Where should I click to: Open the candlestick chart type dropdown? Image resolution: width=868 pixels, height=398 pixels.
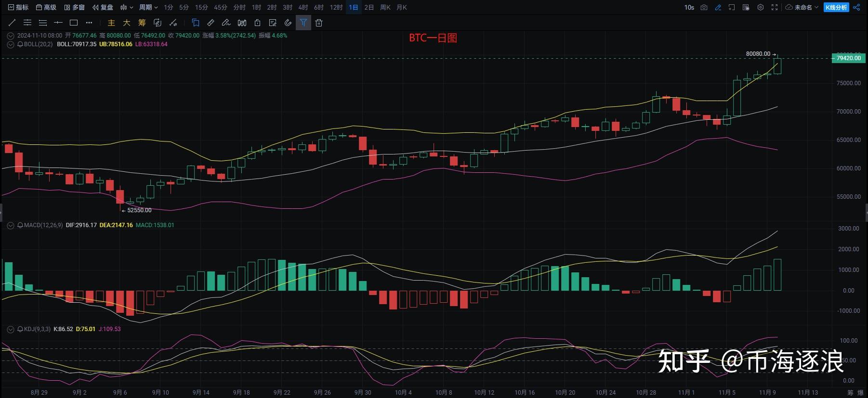(127, 7)
